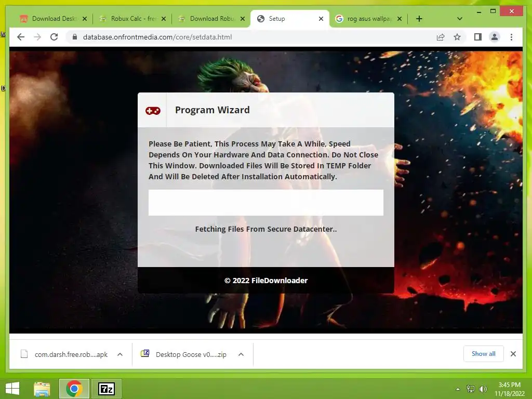Viewport: 532px width, 399px height.
Task: Close the Download Desktop Goose tab
Action: coord(85,19)
